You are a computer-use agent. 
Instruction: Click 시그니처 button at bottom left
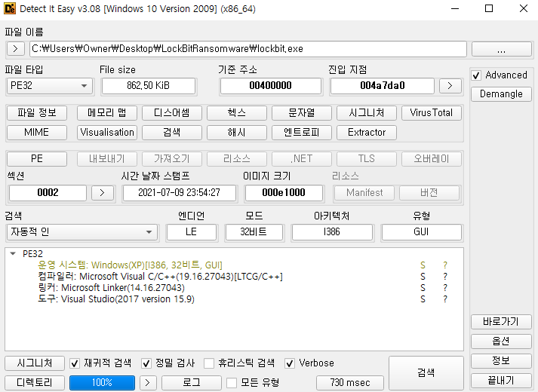[x=35, y=363]
